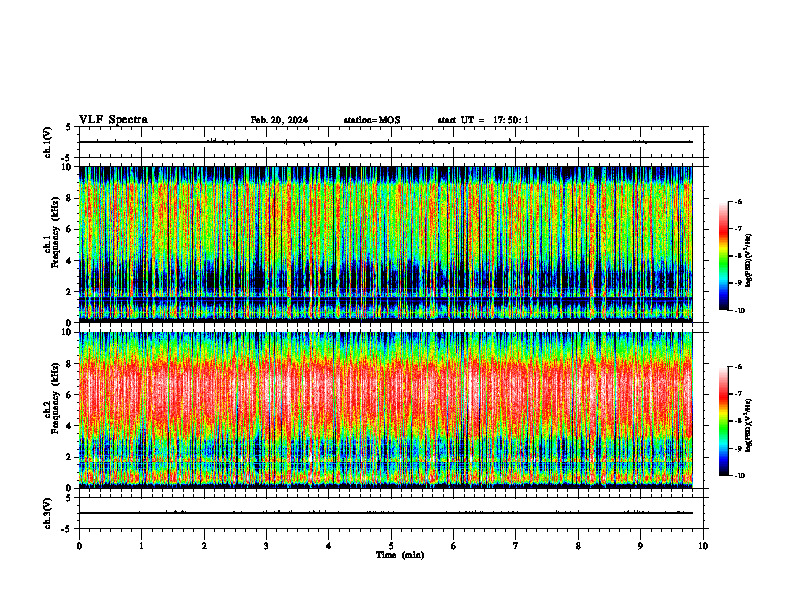The image size is (792, 612).
Task: Click the "VLF Spectra" plot title
Action: [113, 120]
